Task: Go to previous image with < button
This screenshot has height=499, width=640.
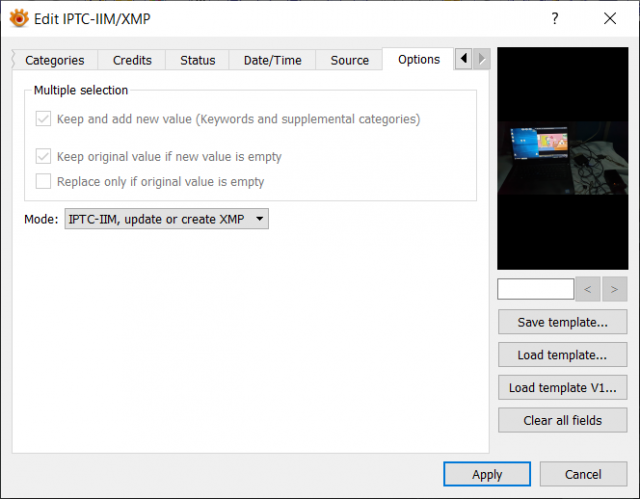Action: point(587,289)
